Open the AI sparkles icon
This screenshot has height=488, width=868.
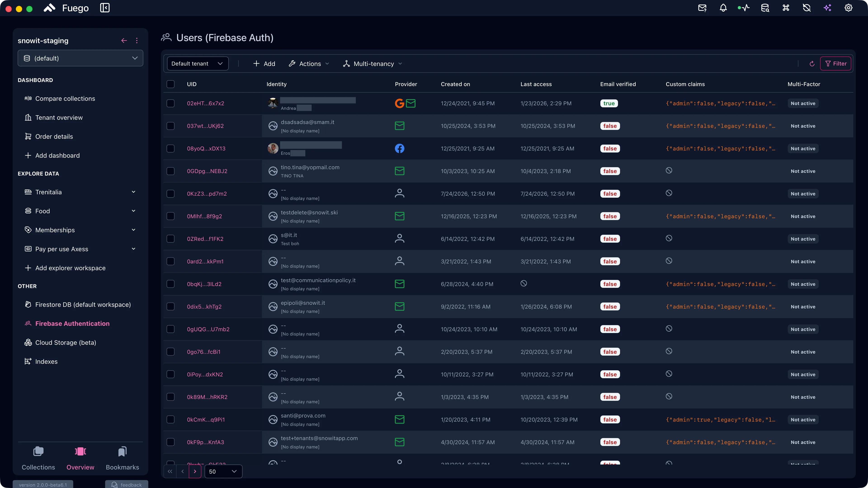coord(828,8)
